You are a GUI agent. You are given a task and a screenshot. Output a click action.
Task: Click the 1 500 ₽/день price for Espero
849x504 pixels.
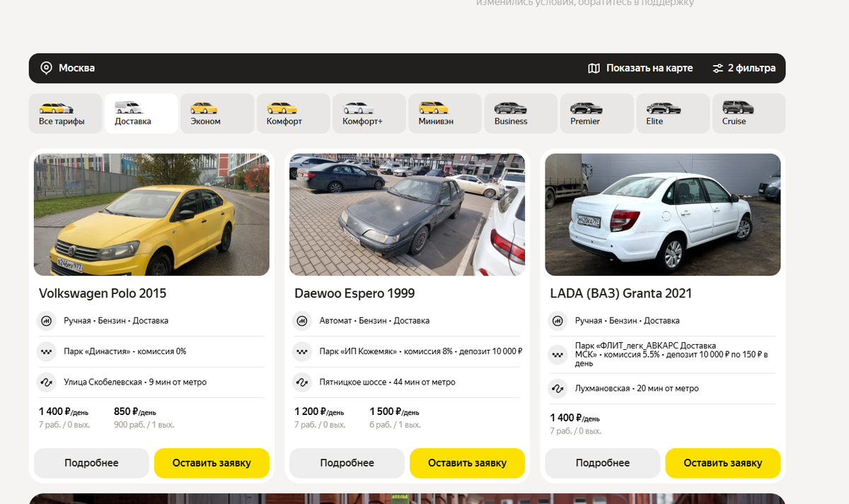pos(394,411)
